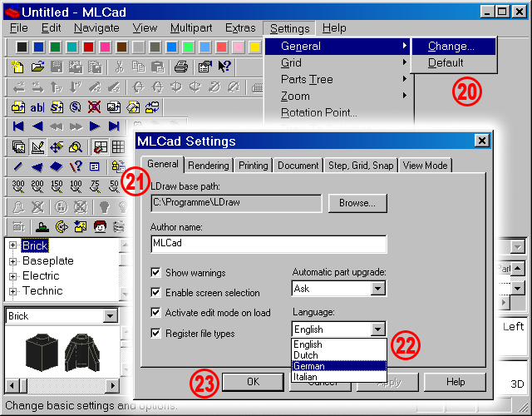This screenshot has height=416, width=532.
Task: Print with the printer icon
Action: pos(181,67)
